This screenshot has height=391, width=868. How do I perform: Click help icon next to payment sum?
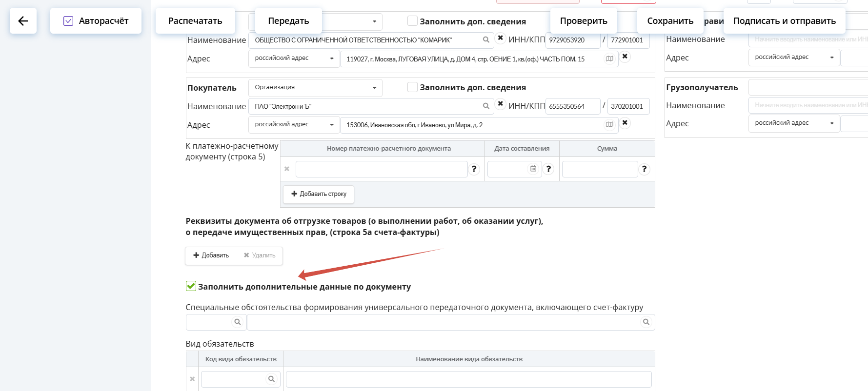[644, 169]
